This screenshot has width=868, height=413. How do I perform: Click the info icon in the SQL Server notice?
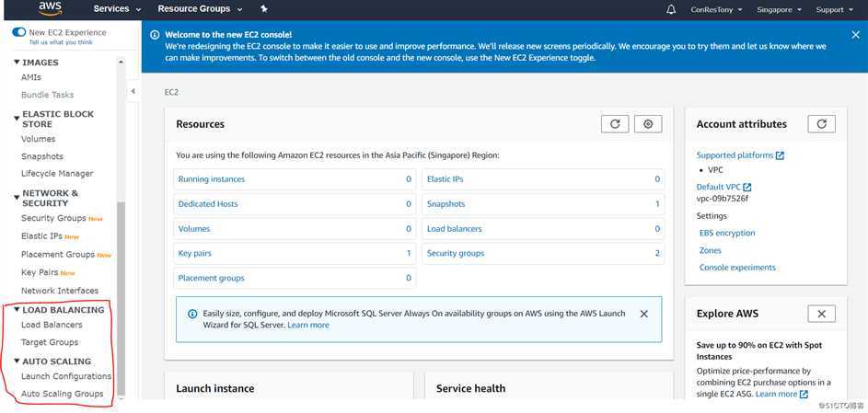[x=192, y=314]
